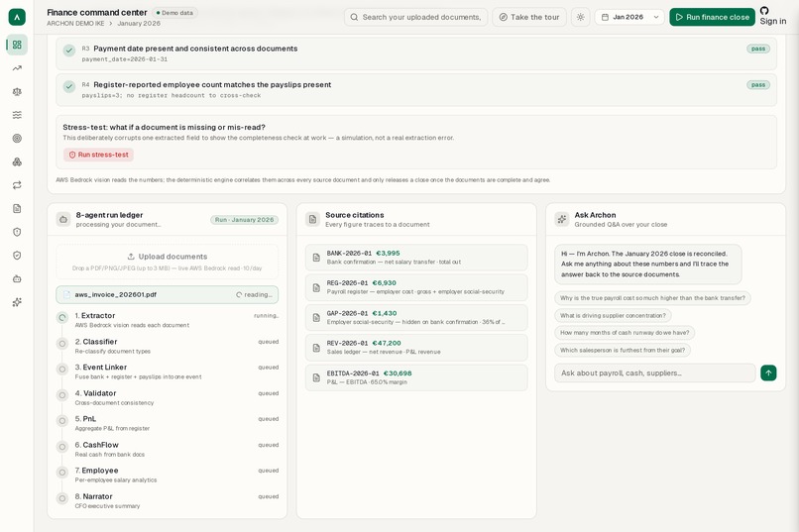Click the 2. Classifier agent row
The height and width of the screenshot is (532, 799).
click(168, 346)
